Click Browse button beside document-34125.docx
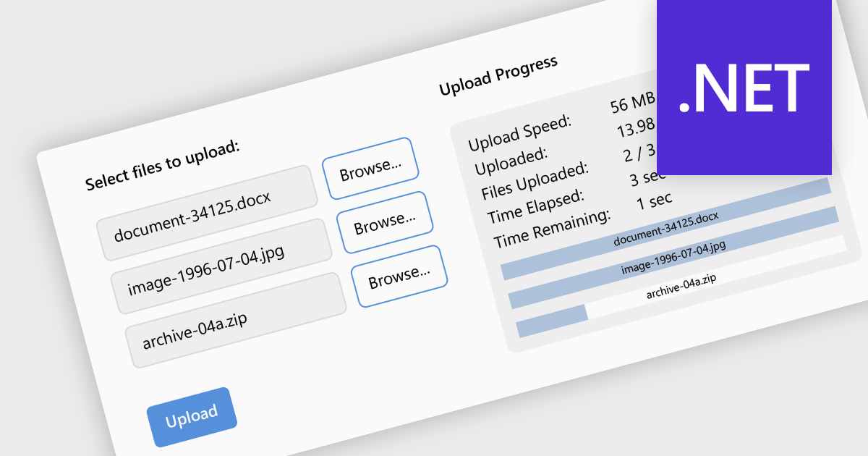This screenshot has width=868, height=456. coord(370,169)
